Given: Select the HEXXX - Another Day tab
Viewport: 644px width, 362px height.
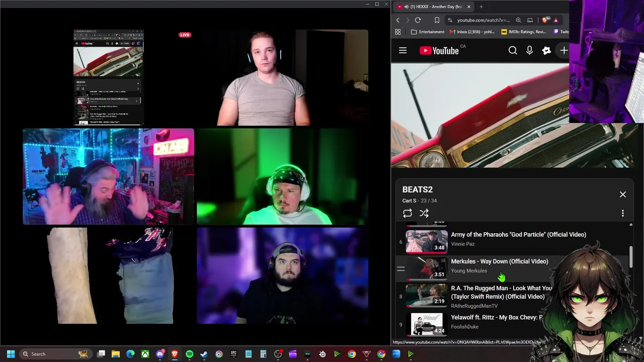Looking at the screenshot, I should [434, 7].
